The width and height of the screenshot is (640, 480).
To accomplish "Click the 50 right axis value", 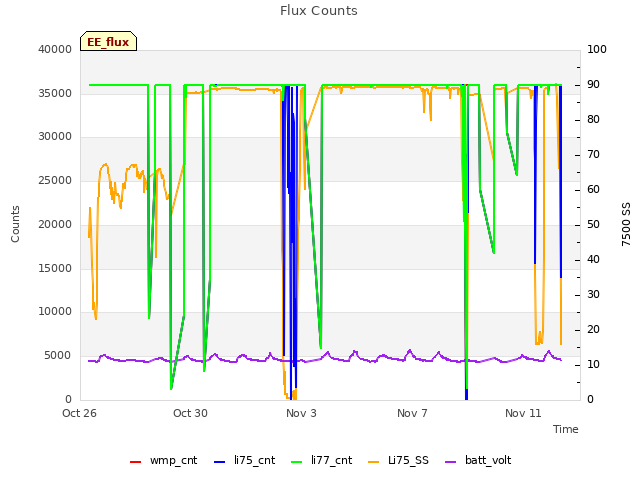I will point(593,224).
